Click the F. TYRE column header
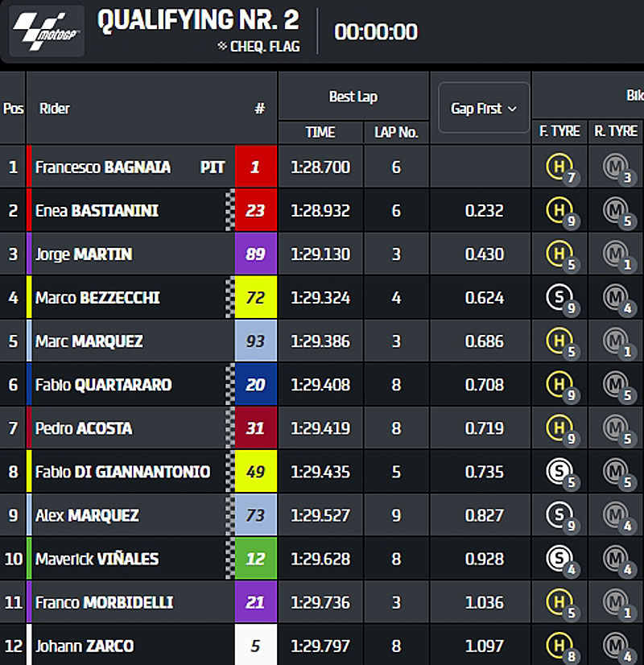The height and width of the screenshot is (665, 644). (x=559, y=131)
